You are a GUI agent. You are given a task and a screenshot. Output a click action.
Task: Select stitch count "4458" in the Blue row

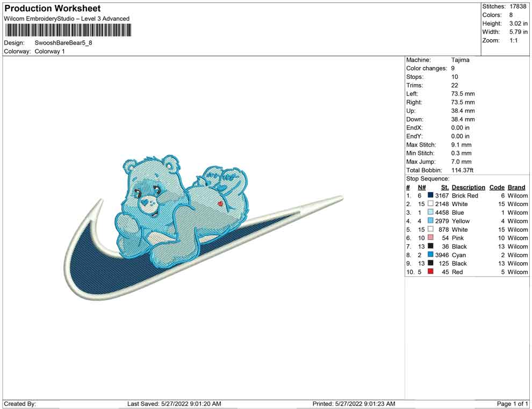442,213
